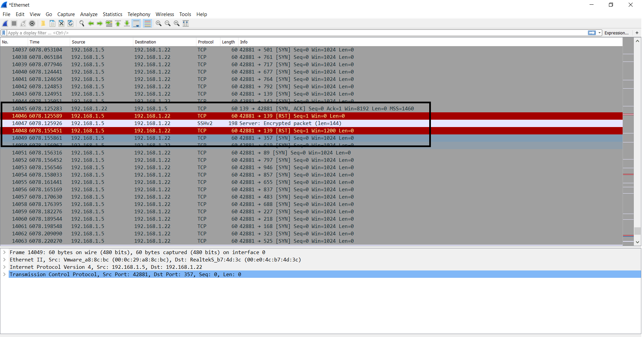Restart the current capture
The width and height of the screenshot is (644, 337).
[23, 23]
